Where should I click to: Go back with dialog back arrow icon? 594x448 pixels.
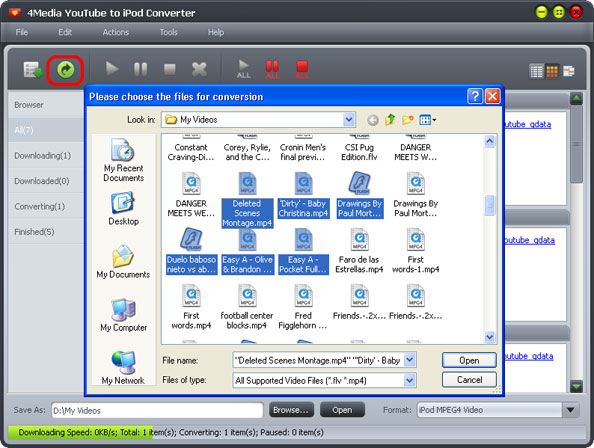pos(373,120)
